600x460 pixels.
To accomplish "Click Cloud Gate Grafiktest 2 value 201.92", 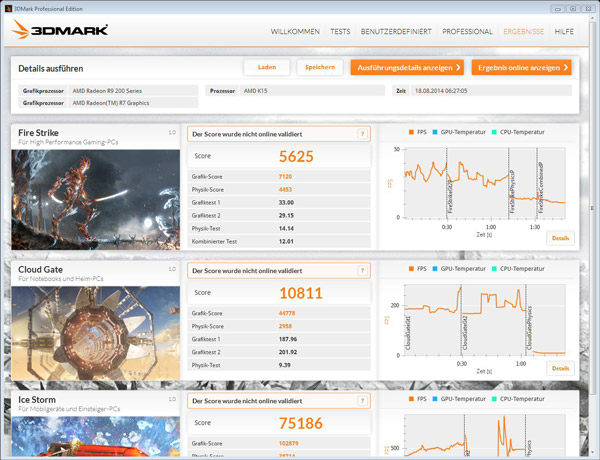I will coord(288,352).
